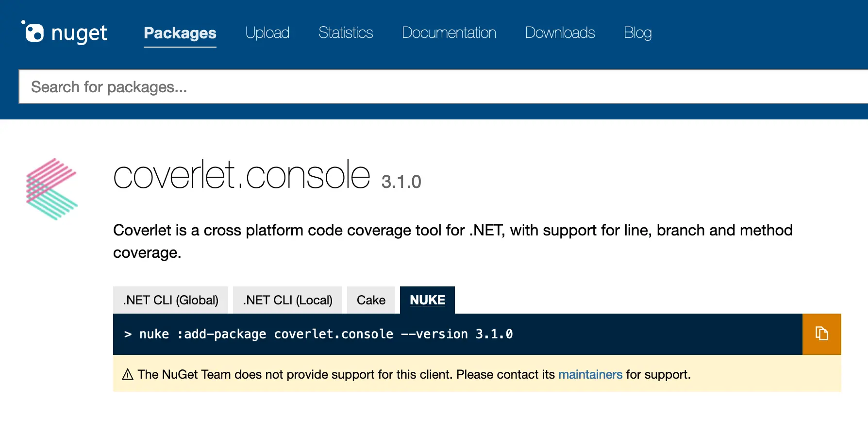
Task: Click the Coverlet description paragraph
Action: point(453,241)
